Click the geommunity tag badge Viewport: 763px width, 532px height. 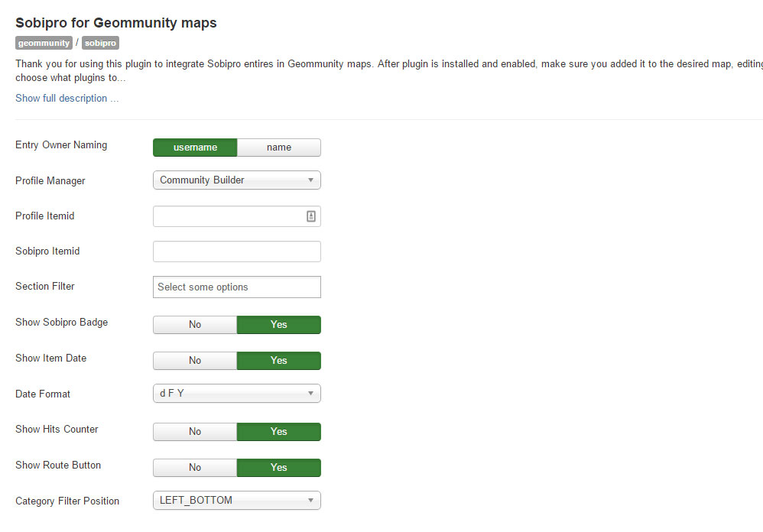(x=44, y=43)
